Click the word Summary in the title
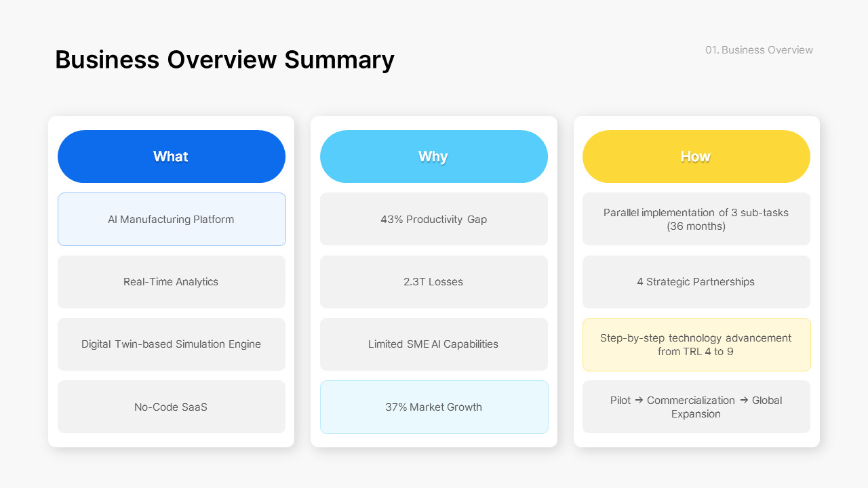 pos(339,60)
